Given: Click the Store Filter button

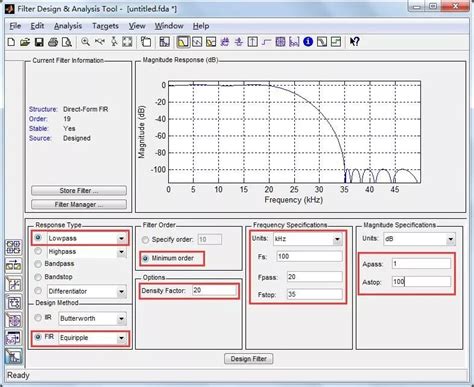Looking at the screenshot, I should point(79,191).
